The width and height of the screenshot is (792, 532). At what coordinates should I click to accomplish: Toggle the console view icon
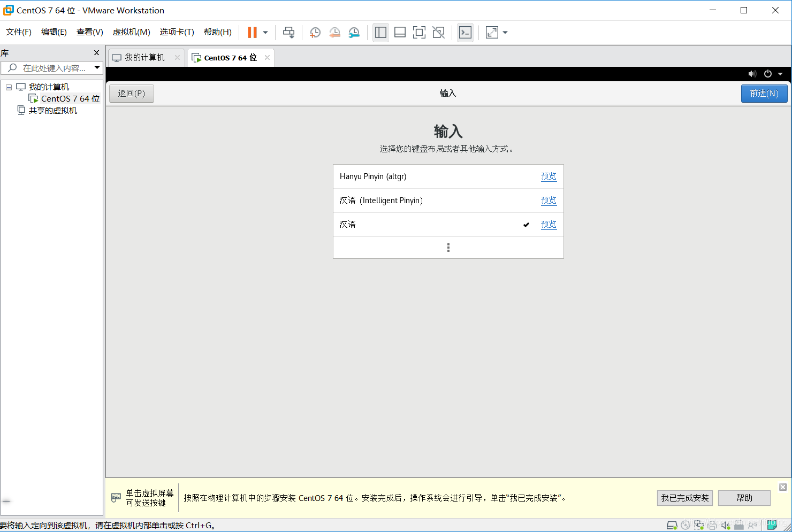point(465,33)
